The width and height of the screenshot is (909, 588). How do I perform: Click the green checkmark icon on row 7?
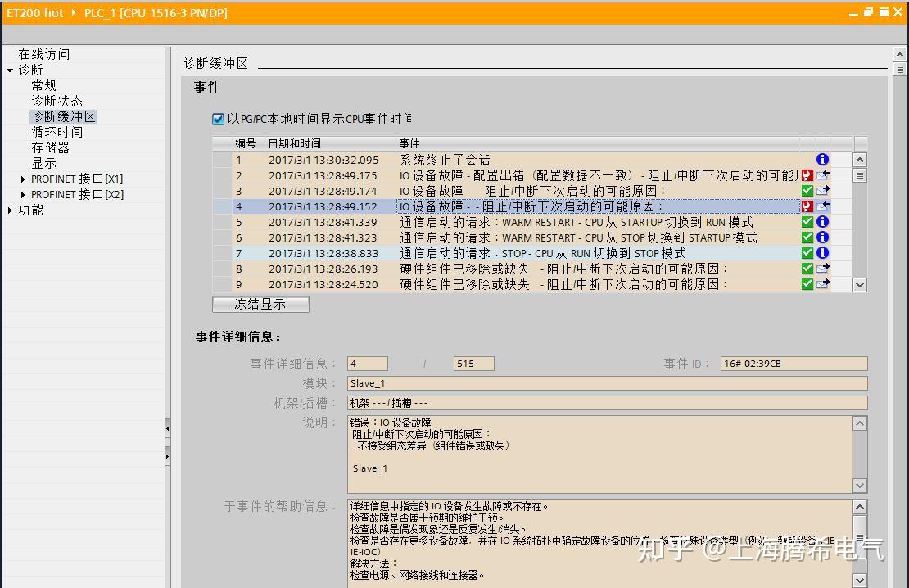coord(807,253)
